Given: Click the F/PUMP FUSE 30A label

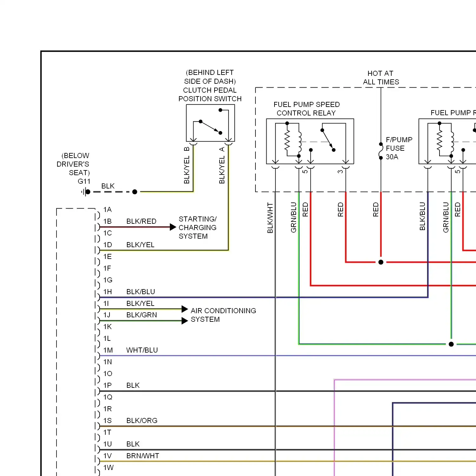Looking at the screenshot, I should coord(399,148).
